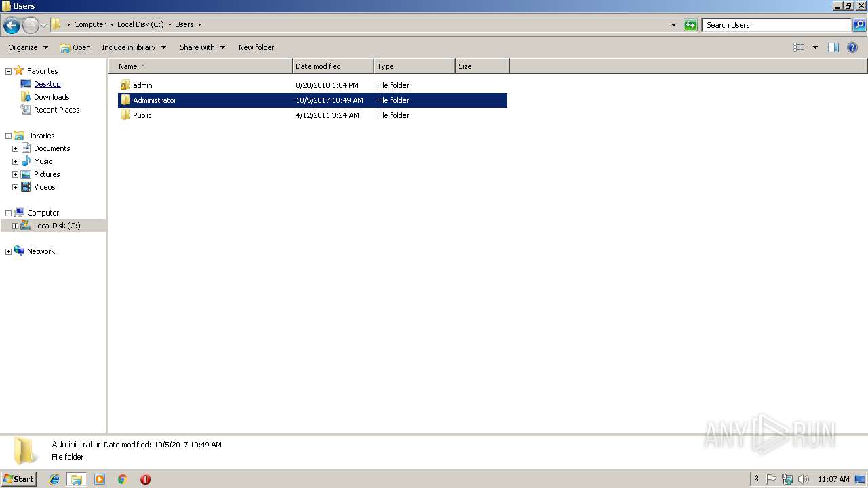Image resolution: width=868 pixels, height=488 pixels.
Task: Expand the Music library node
Action: click(15, 161)
